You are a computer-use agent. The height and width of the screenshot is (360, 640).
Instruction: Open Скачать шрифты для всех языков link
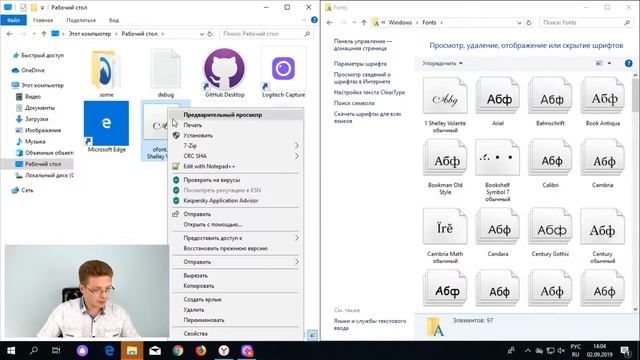367,117
